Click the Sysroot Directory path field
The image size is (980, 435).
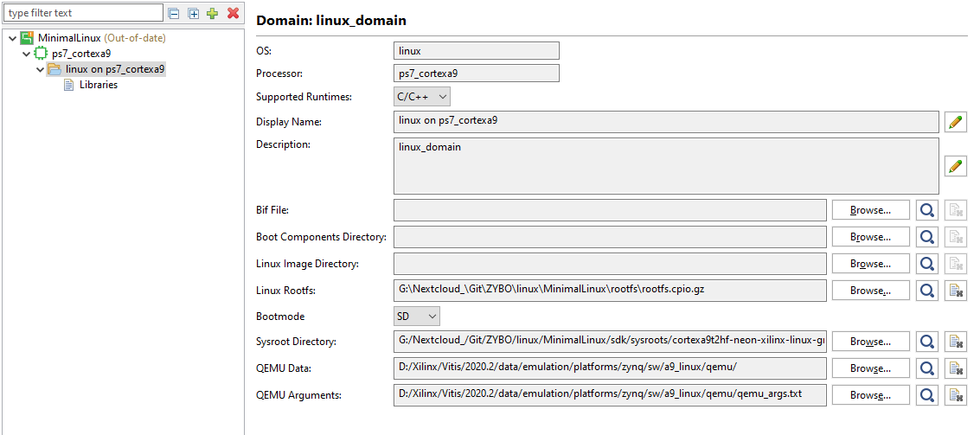coord(610,342)
